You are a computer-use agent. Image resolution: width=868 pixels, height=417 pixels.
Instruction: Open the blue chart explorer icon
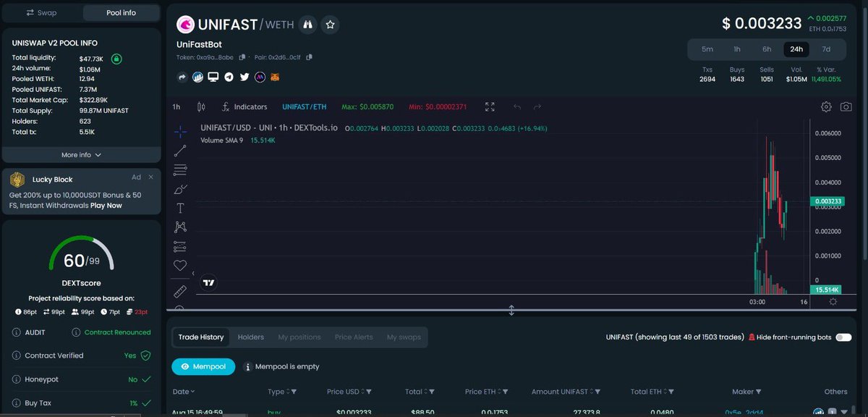click(x=197, y=77)
